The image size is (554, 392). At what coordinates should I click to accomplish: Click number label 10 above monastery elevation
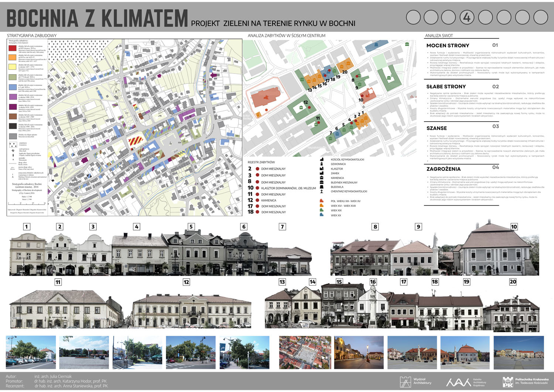pos(514,226)
